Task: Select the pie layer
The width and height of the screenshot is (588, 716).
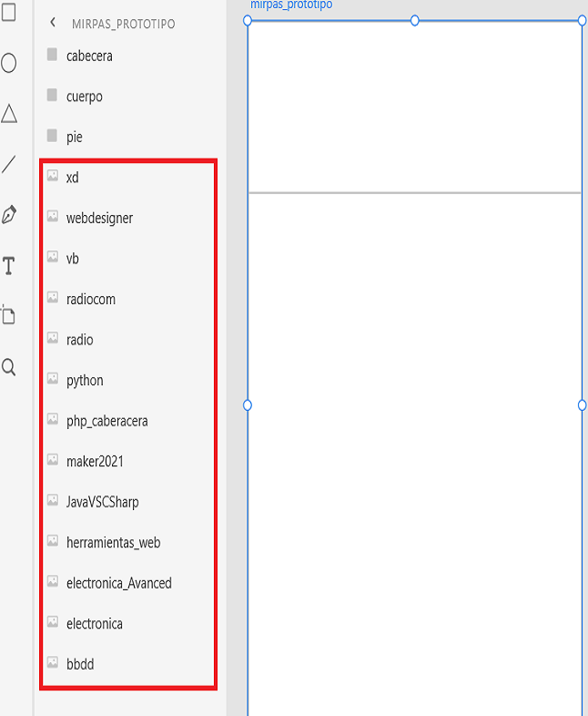Action: [x=74, y=137]
